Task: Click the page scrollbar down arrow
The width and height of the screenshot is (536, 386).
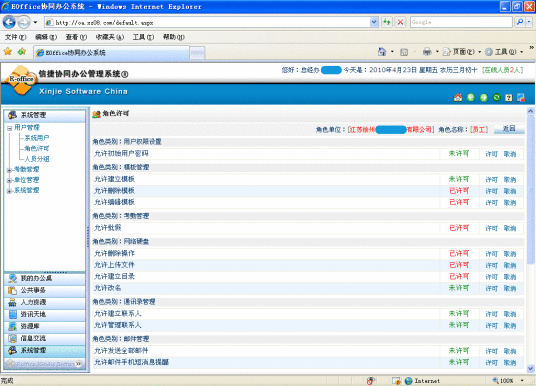Action: tap(530, 369)
